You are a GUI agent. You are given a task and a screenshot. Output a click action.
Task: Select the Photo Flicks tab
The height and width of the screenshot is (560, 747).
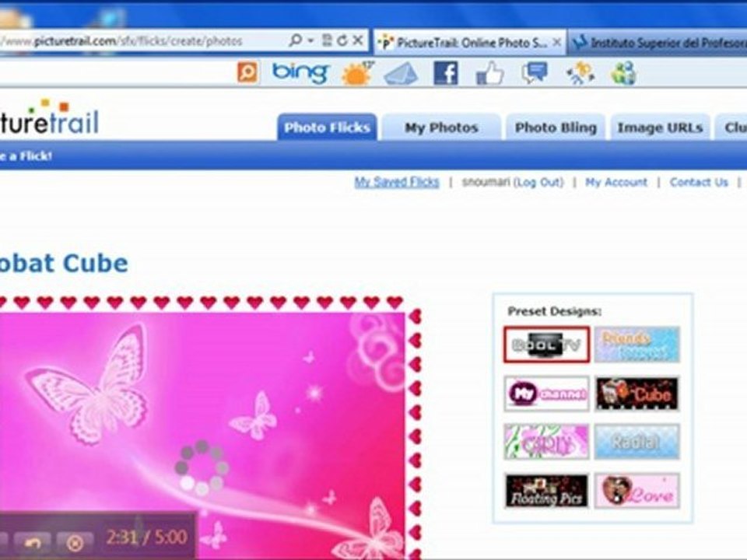coord(328,127)
